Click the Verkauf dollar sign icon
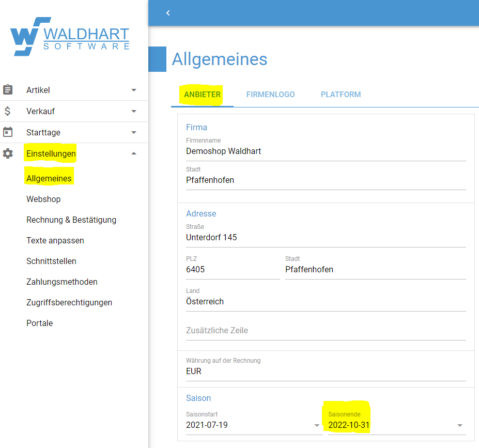This screenshot has height=448, width=479. (x=8, y=111)
